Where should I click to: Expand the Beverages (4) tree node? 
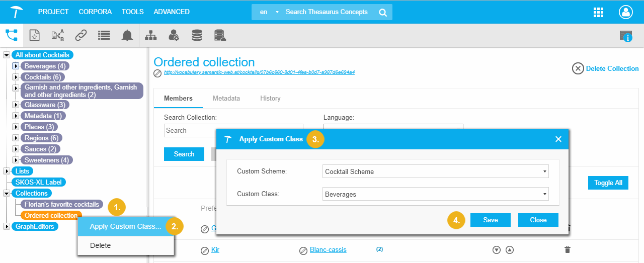click(x=16, y=66)
